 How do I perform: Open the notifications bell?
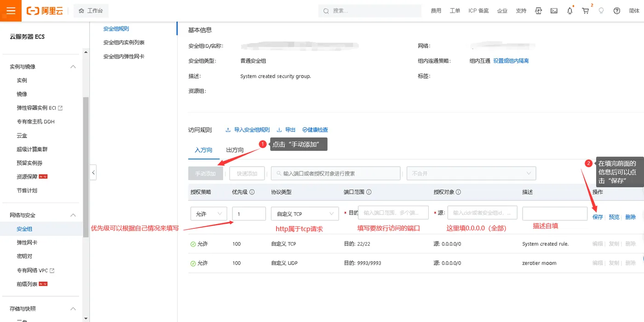coord(570,11)
